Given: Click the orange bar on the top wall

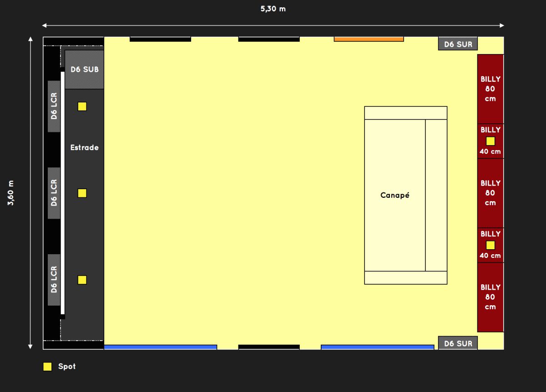Looking at the screenshot, I should coord(369,39).
